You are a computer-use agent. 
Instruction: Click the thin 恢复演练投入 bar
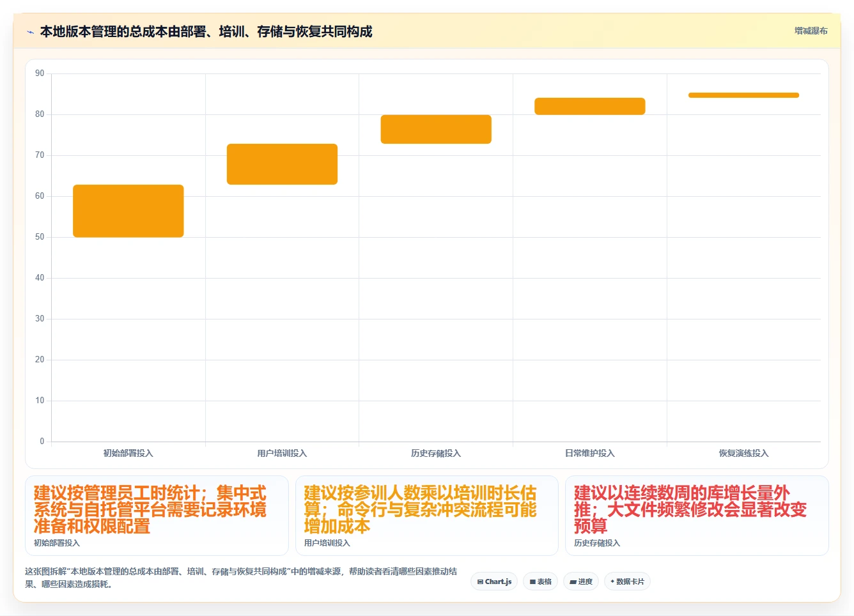tap(743, 95)
